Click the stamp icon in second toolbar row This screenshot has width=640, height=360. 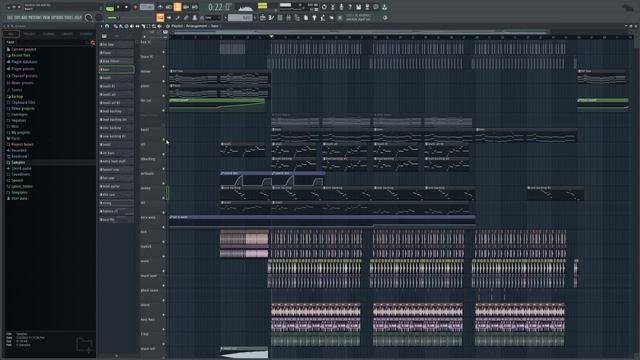[x=194, y=18]
